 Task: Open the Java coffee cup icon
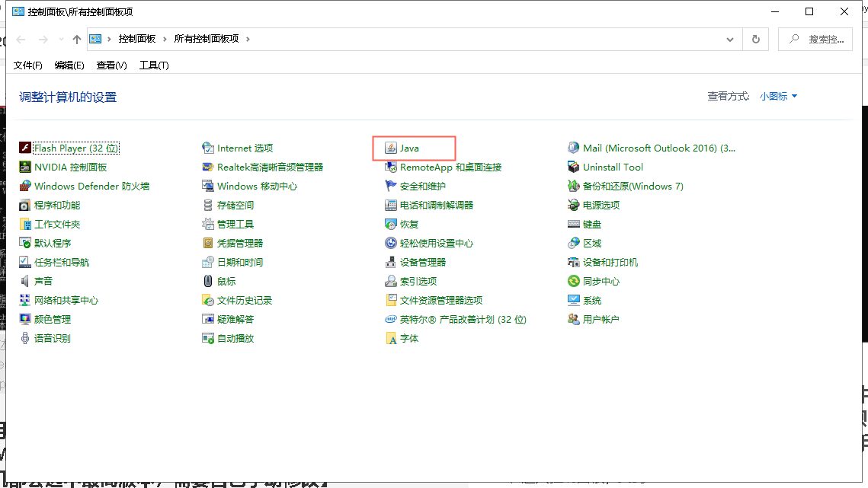click(391, 148)
